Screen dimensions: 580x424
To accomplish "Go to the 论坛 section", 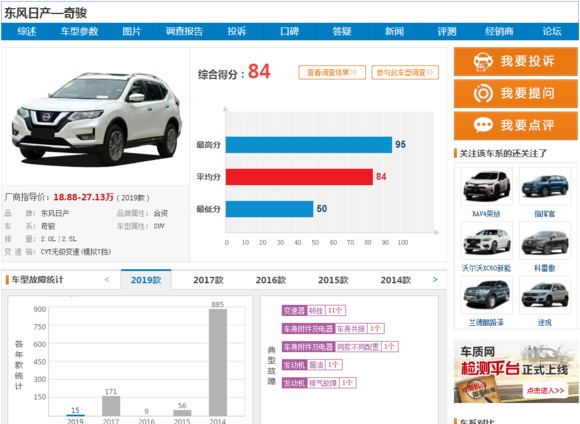I will 552,31.
